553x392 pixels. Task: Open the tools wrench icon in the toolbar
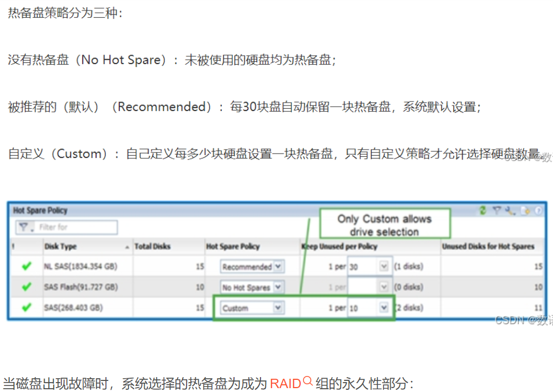tap(508, 210)
